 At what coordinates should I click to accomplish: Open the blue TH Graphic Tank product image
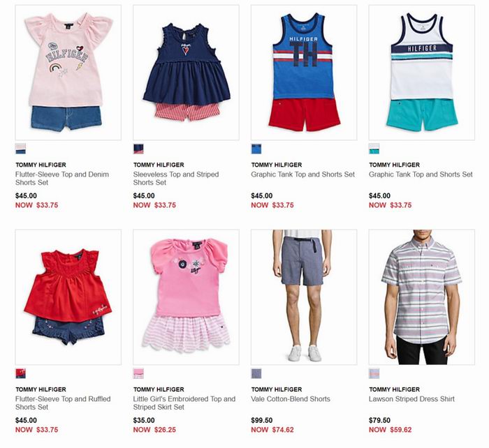tap(304, 73)
